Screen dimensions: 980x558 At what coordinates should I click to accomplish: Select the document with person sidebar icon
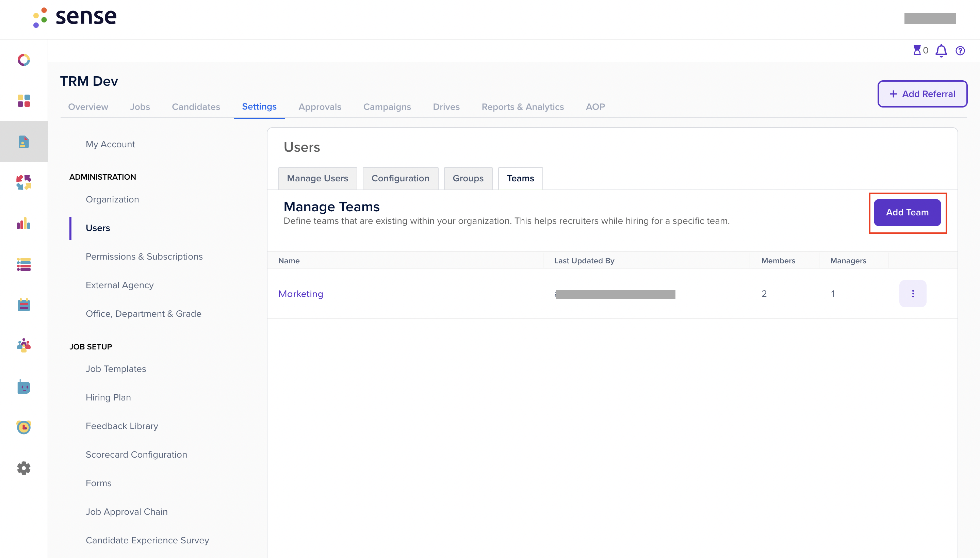tap(24, 142)
